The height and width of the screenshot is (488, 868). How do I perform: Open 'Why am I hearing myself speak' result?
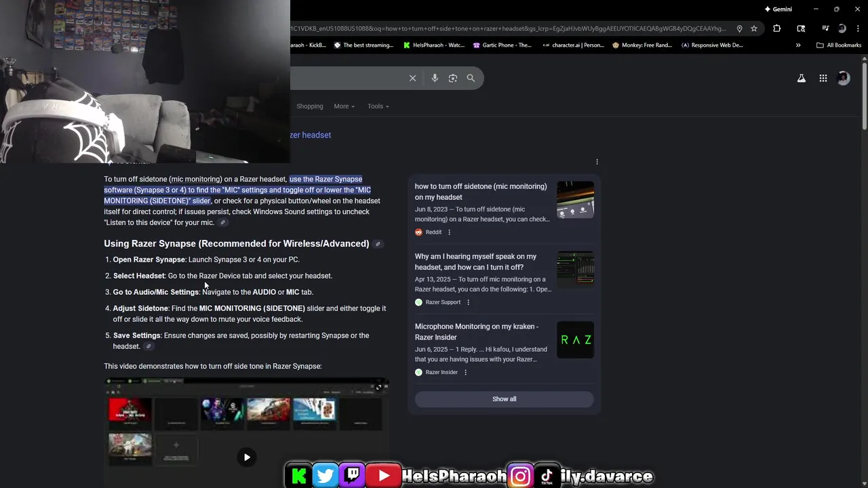tap(475, 262)
